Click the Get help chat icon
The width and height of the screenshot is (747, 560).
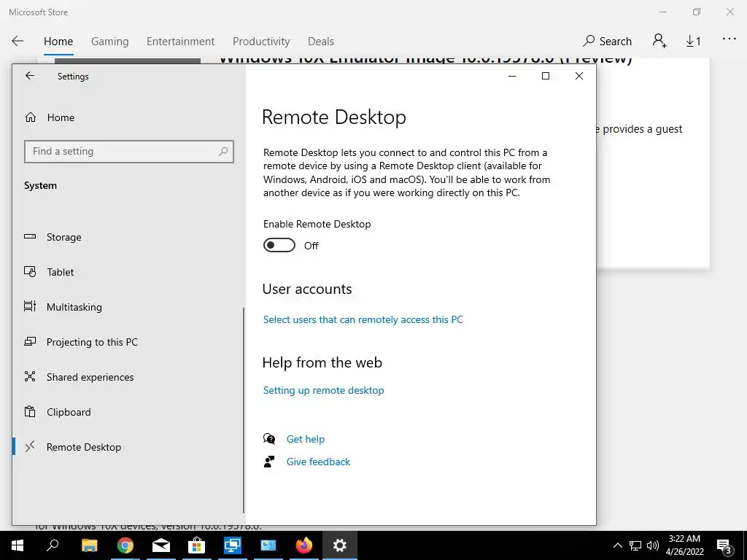point(269,438)
